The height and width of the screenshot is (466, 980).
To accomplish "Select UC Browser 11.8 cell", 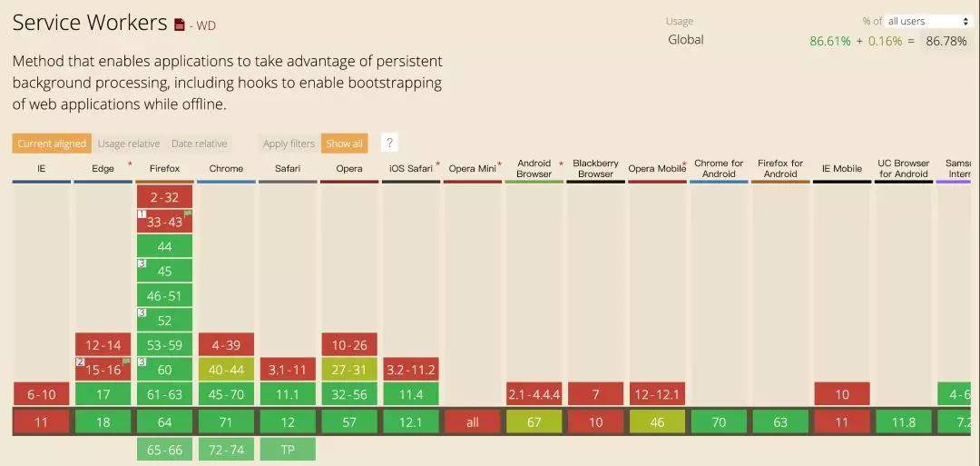I will (903, 422).
